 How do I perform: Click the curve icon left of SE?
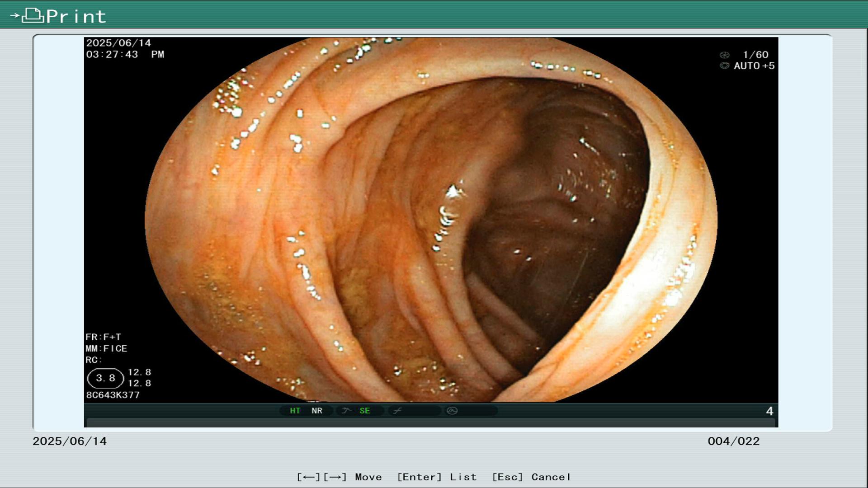(x=347, y=411)
